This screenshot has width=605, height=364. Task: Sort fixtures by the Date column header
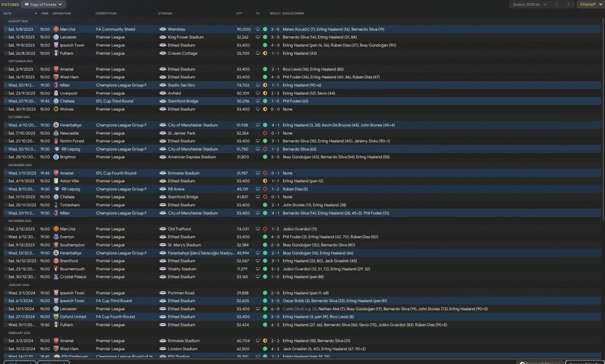(x=8, y=14)
